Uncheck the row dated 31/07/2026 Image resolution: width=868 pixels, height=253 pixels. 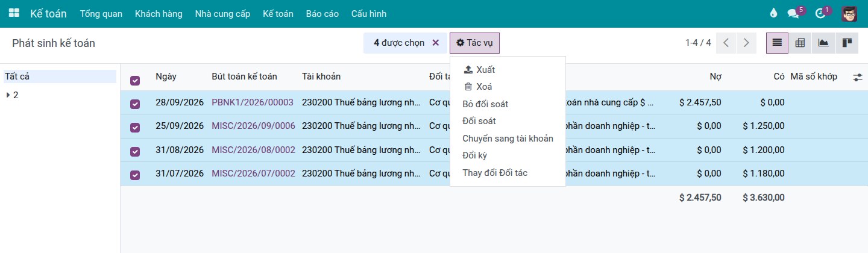(135, 175)
